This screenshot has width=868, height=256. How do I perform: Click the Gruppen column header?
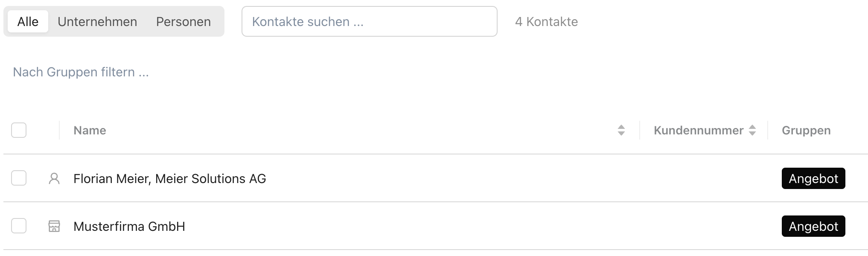pos(806,130)
